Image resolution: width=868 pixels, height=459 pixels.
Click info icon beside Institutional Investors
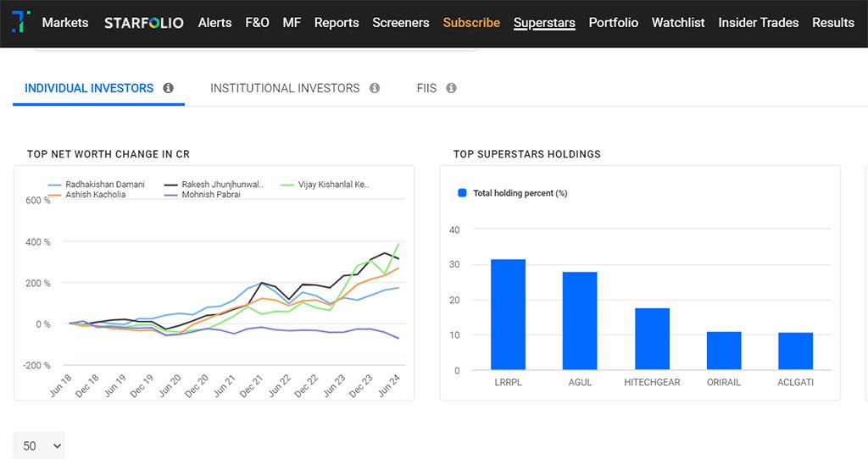click(375, 88)
